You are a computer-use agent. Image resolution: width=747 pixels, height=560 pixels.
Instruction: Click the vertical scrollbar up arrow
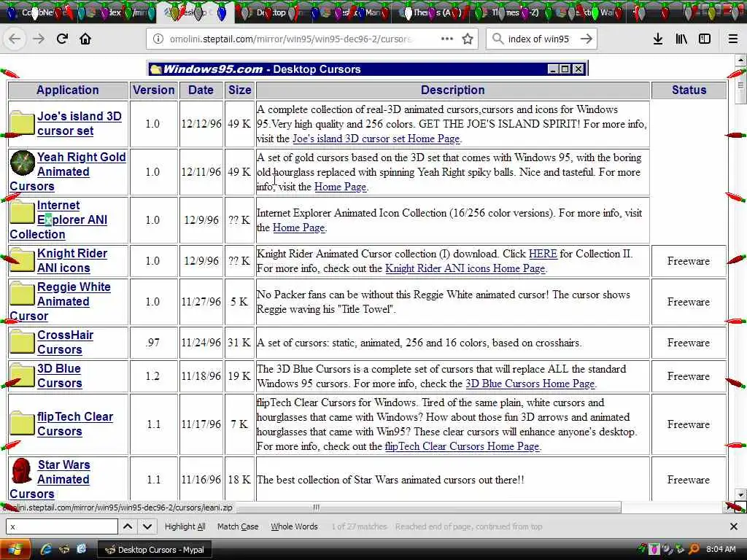click(740, 60)
